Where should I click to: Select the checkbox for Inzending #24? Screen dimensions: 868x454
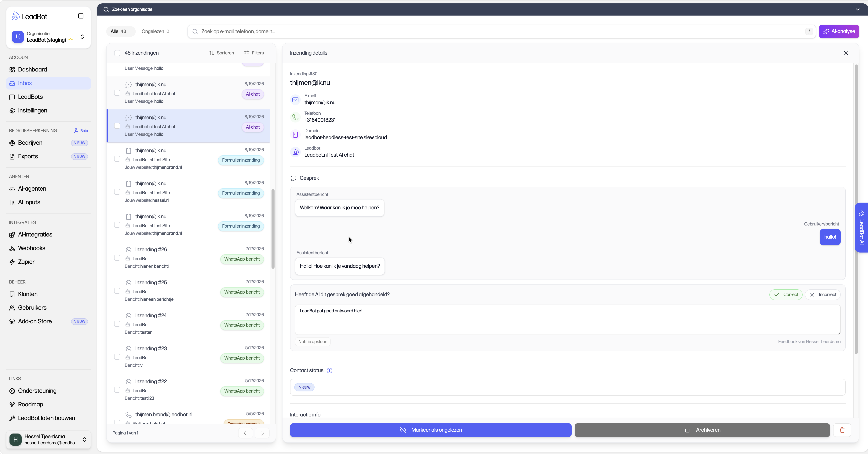[117, 324]
